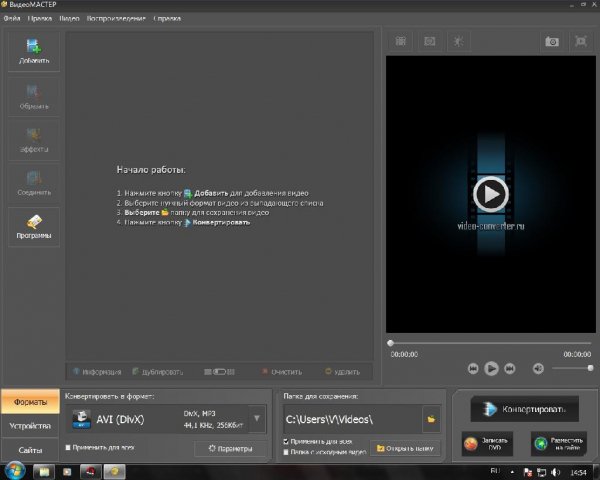Take a snapshot with the camera icon
Image resolution: width=600 pixels, height=480 pixels.
[551, 41]
